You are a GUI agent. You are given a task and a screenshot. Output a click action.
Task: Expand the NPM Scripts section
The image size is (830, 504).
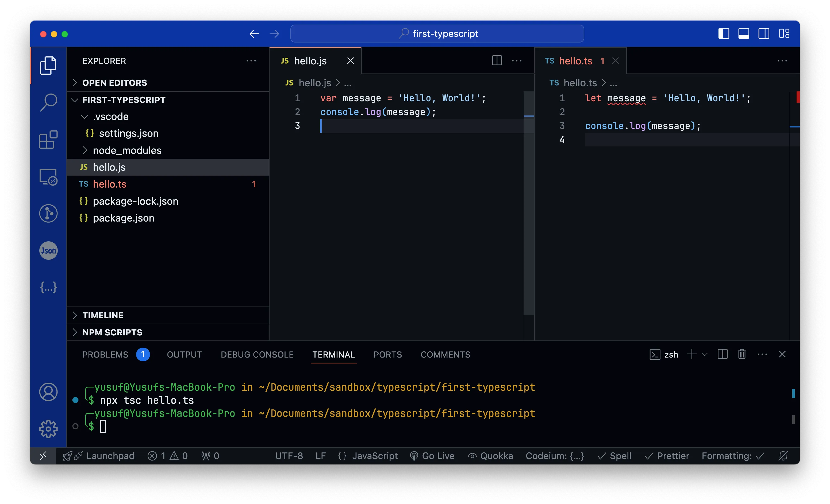pyautogui.click(x=168, y=333)
